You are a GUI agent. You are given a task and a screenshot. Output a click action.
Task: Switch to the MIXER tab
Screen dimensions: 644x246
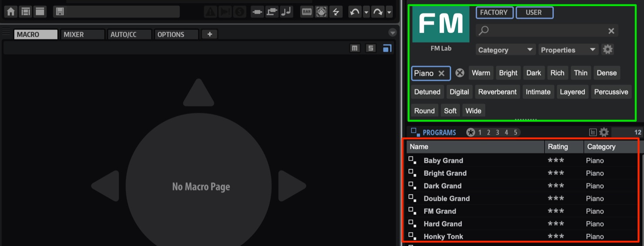(83, 34)
